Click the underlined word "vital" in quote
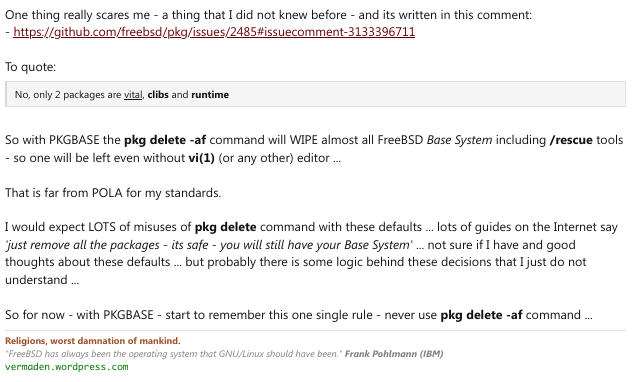This screenshot has height=382, width=632. click(133, 95)
